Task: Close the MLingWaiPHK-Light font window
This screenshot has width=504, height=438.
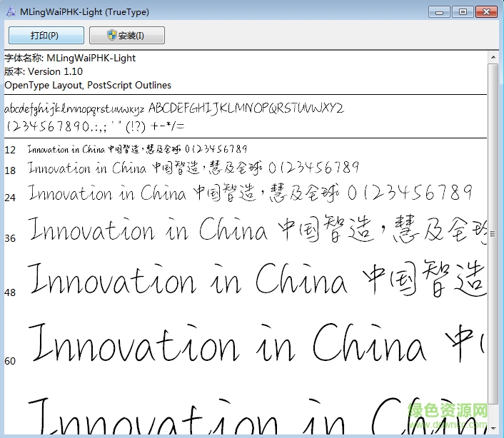Action: pos(485,11)
